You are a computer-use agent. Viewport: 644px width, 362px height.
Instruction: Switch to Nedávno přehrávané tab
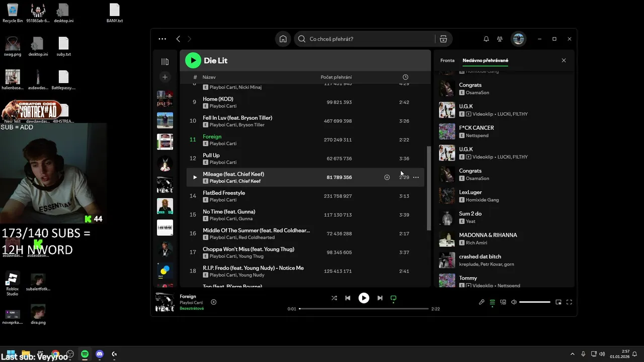coord(486,60)
